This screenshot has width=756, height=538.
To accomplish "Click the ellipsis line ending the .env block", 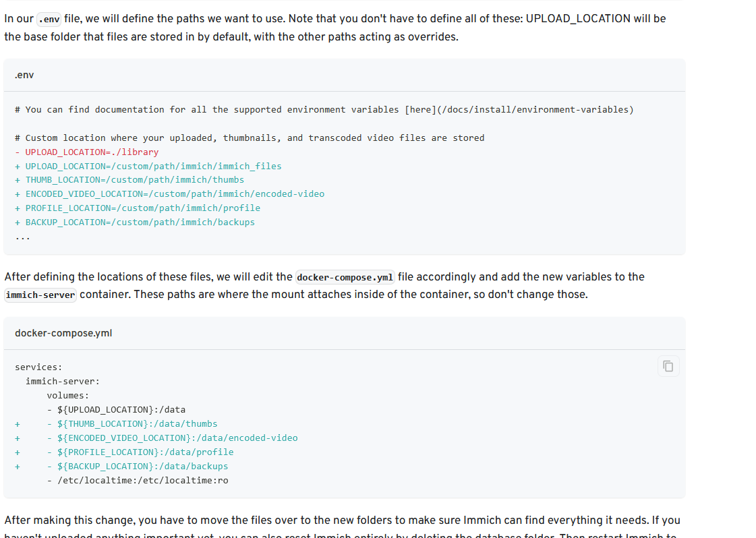I will (23, 237).
